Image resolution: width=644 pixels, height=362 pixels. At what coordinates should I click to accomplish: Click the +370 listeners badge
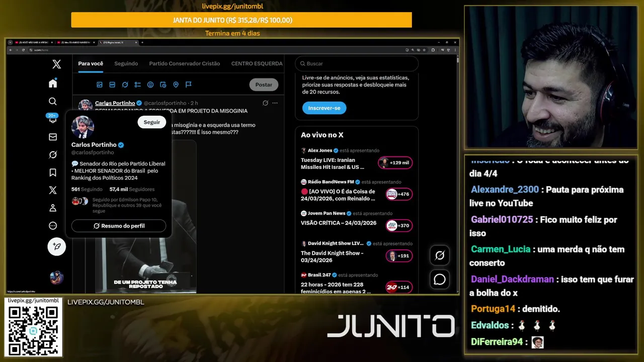(x=399, y=226)
